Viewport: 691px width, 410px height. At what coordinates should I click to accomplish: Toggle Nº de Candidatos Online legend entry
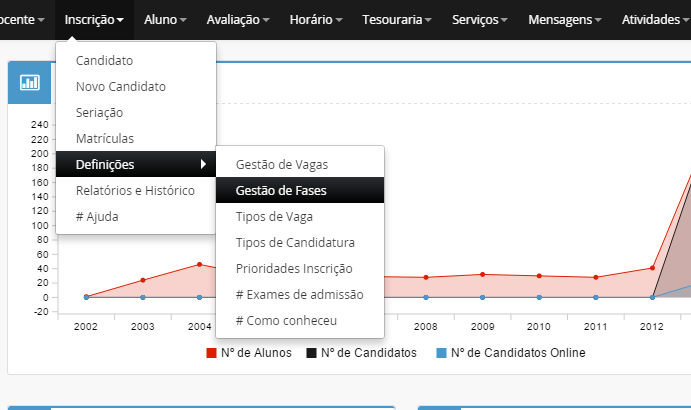pyautogui.click(x=510, y=353)
